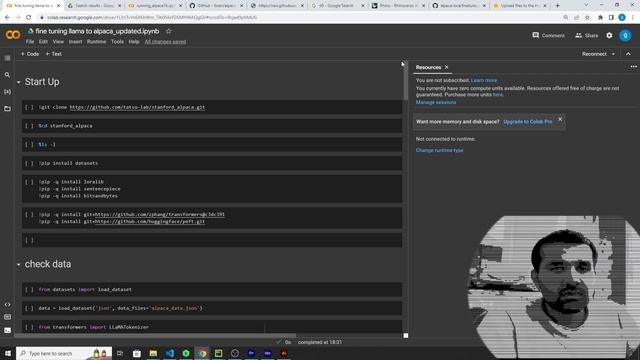Open the Windows Start button
The width and height of the screenshot is (640, 360).
(x=8, y=353)
